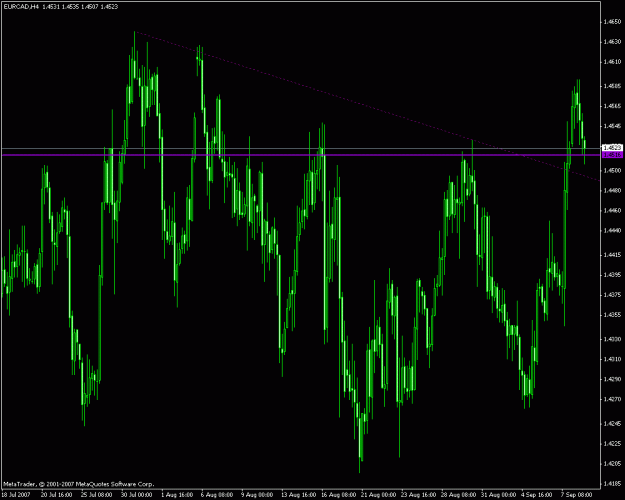Click the 28 Aug 08:00 date label
Image resolution: width=625 pixels, height=500 pixels.
click(459, 495)
